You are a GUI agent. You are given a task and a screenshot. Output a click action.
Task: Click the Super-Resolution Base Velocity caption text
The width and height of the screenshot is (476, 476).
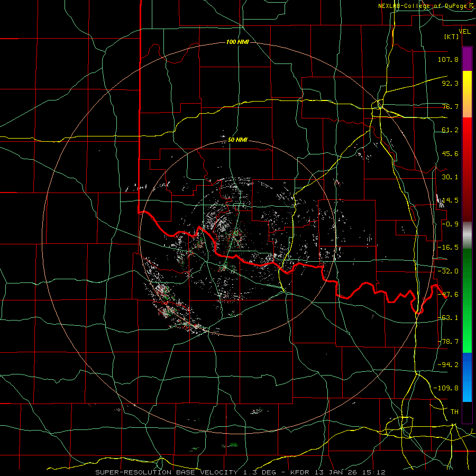pyautogui.click(x=241, y=472)
